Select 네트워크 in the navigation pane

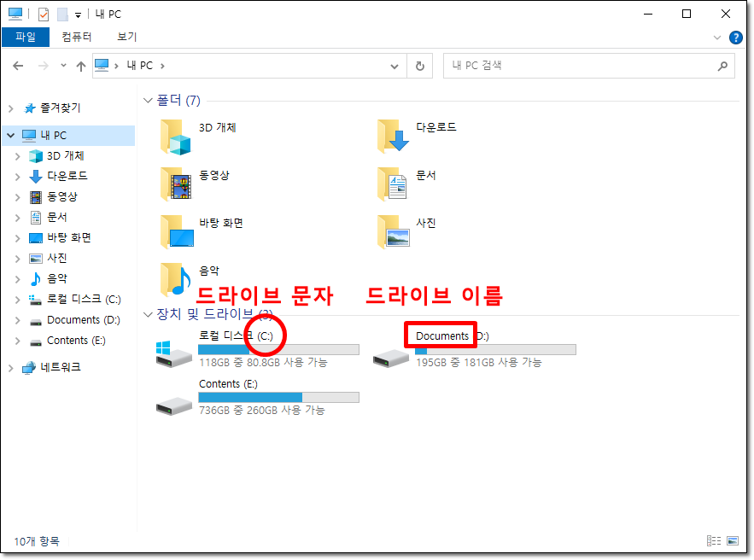point(61,367)
